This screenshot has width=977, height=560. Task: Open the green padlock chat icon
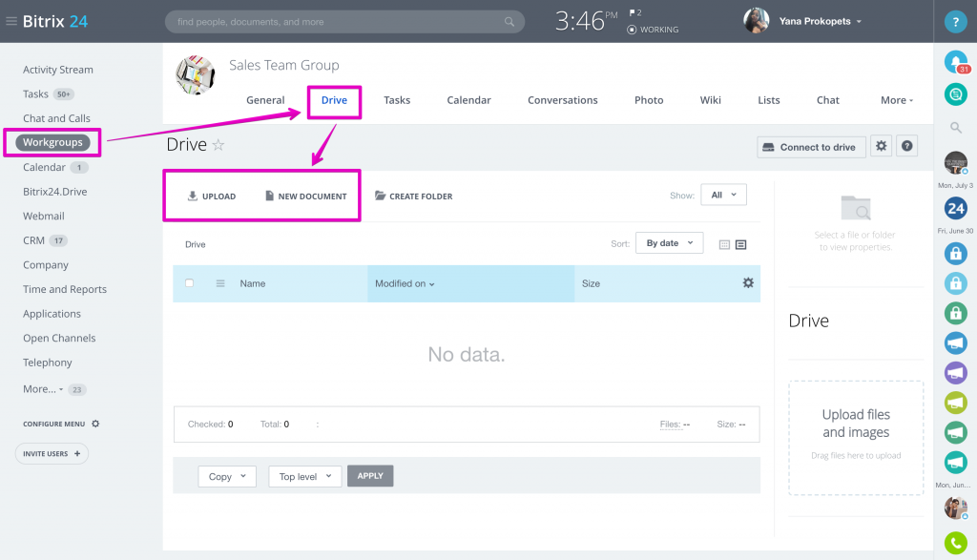955,313
